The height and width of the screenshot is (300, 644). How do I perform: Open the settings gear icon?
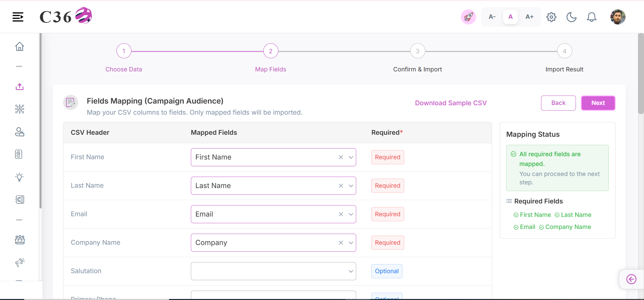pos(551,17)
